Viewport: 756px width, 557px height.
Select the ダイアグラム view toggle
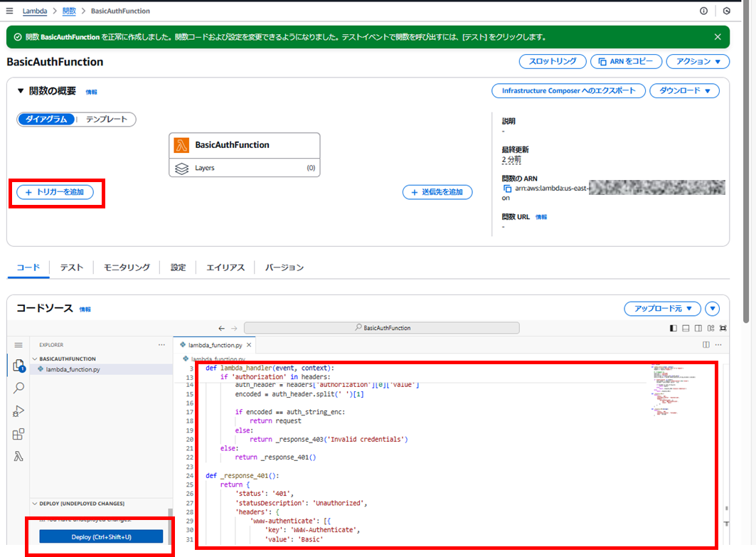tap(46, 119)
